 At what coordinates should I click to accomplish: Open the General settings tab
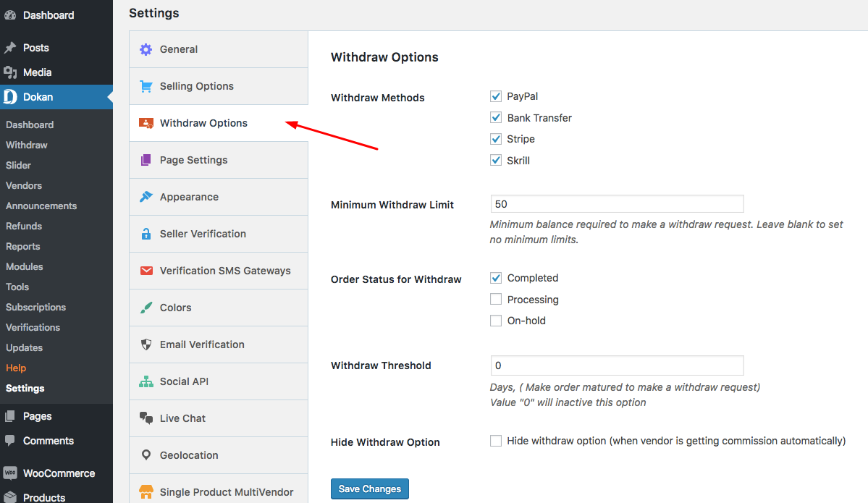pos(219,49)
